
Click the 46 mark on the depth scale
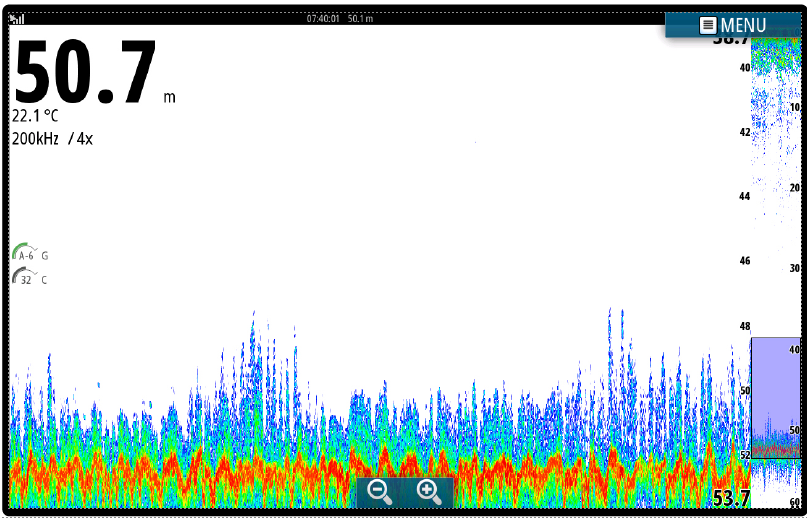[744, 261]
